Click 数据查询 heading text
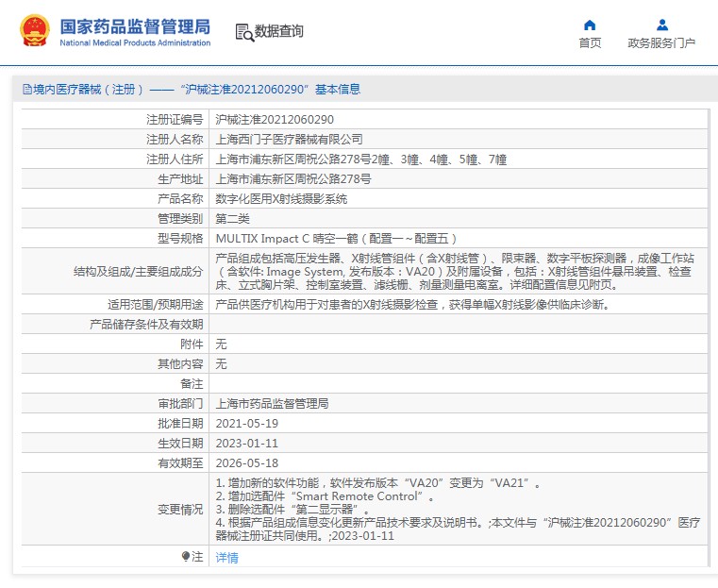The width and height of the screenshot is (718, 588). click(279, 31)
